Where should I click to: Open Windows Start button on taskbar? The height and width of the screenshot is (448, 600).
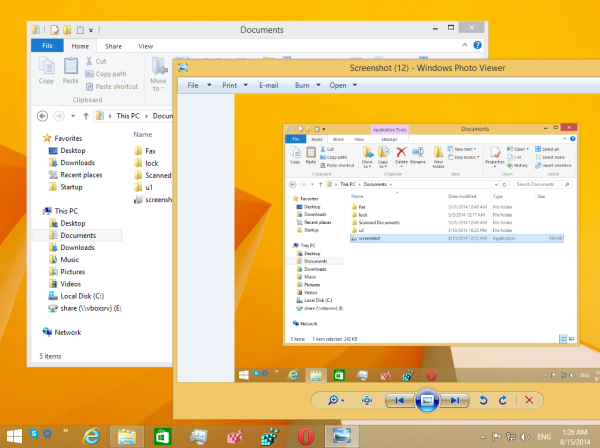(14, 436)
